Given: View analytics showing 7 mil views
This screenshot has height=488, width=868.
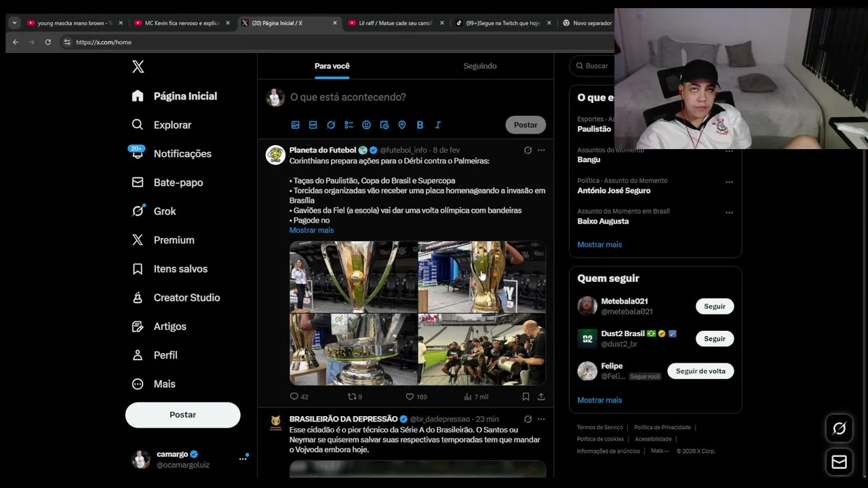Looking at the screenshot, I should 476,396.
